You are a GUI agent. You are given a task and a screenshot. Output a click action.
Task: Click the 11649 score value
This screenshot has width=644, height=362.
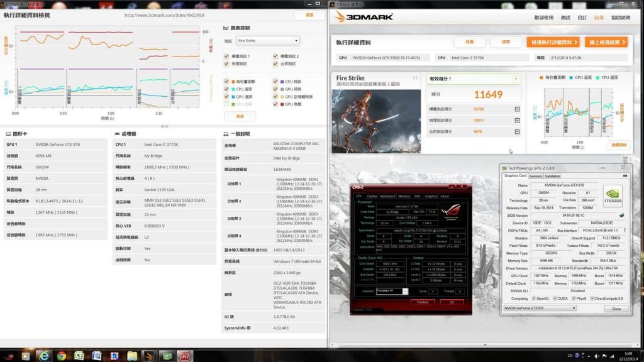click(488, 95)
